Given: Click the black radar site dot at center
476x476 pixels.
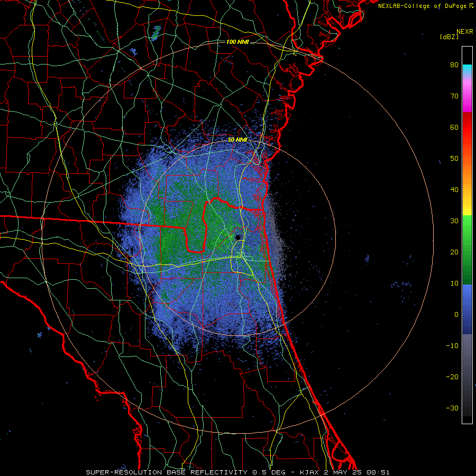Looking at the screenshot, I should [x=238, y=237].
